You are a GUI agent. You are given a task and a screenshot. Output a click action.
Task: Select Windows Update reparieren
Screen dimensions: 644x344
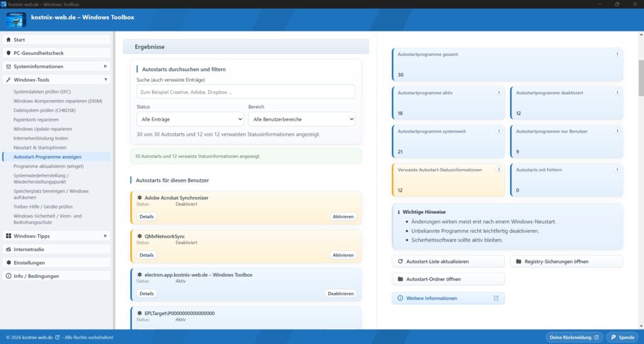[42, 129]
